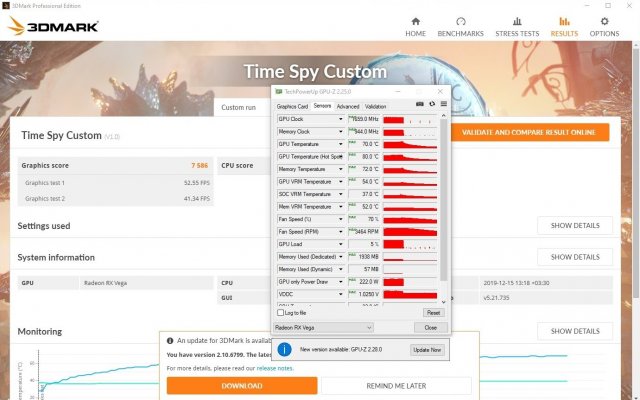Image resolution: width=640 pixels, height=400 pixels.
Task: Open the Stress Tests section
Action: [518, 25]
